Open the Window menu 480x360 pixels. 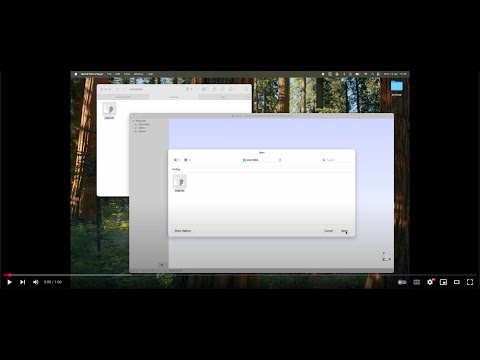(x=138, y=74)
